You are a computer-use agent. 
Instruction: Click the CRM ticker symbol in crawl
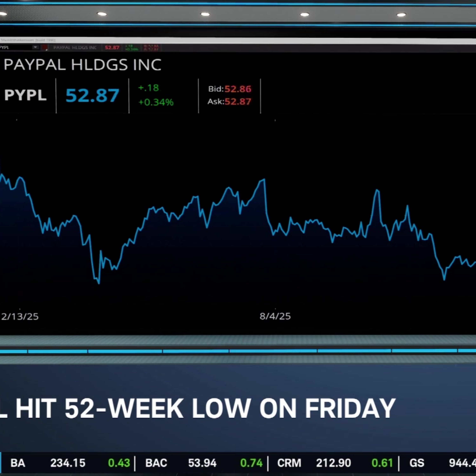coord(289,463)
